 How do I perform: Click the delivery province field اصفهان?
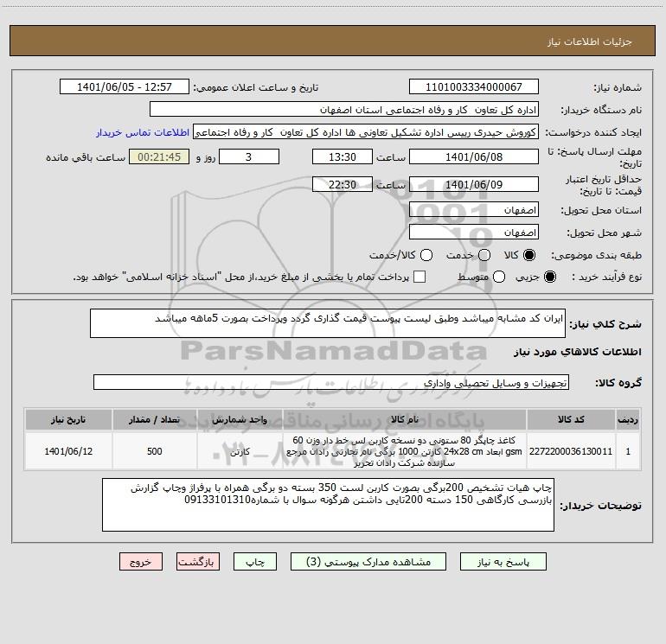pos(474,210)
